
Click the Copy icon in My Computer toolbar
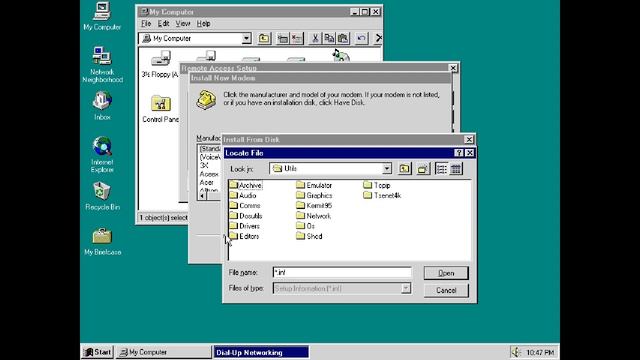pyautogui.click(x=329, y=38)
